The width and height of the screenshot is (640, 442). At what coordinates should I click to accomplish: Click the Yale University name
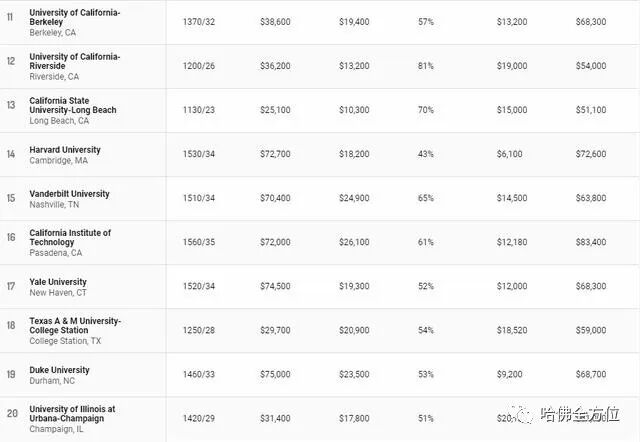pyautogui.click(x=58, y=282)
